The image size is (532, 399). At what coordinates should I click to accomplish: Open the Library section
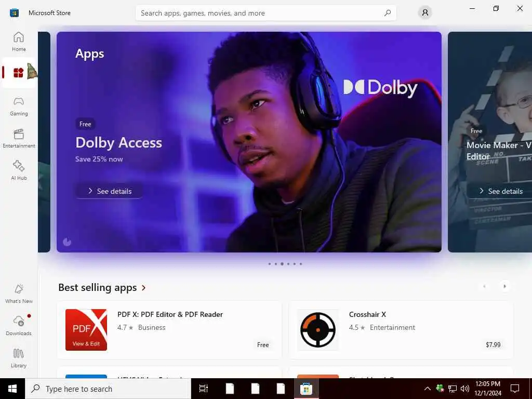pos(19,358)
